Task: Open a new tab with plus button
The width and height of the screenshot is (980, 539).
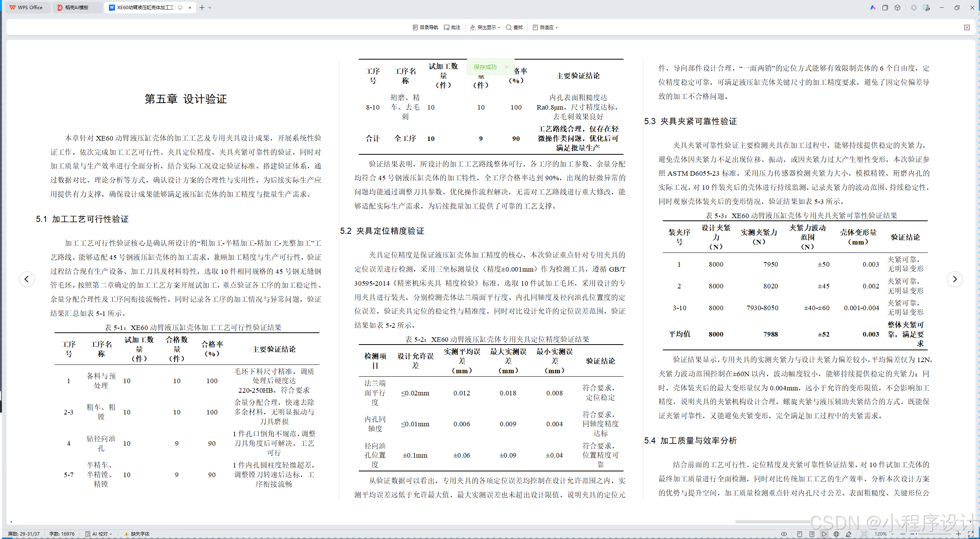Action: (x=202, y=7)
